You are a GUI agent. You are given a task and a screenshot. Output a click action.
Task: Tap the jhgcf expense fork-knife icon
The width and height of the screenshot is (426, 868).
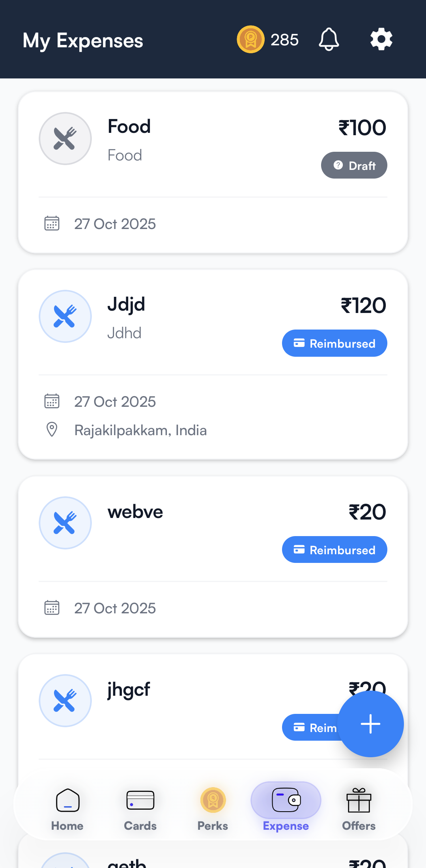[65, 701]
